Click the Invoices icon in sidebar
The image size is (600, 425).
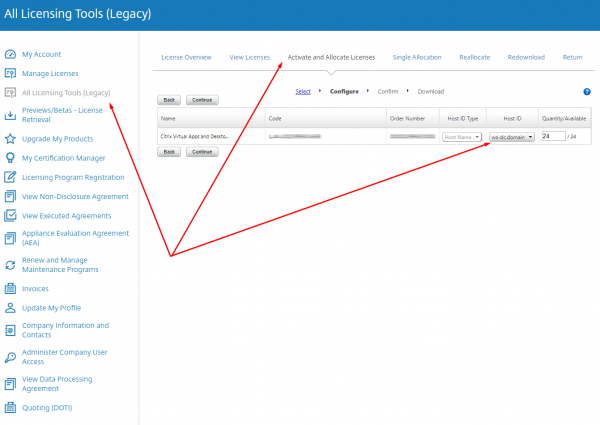click(x=10, y=288)
